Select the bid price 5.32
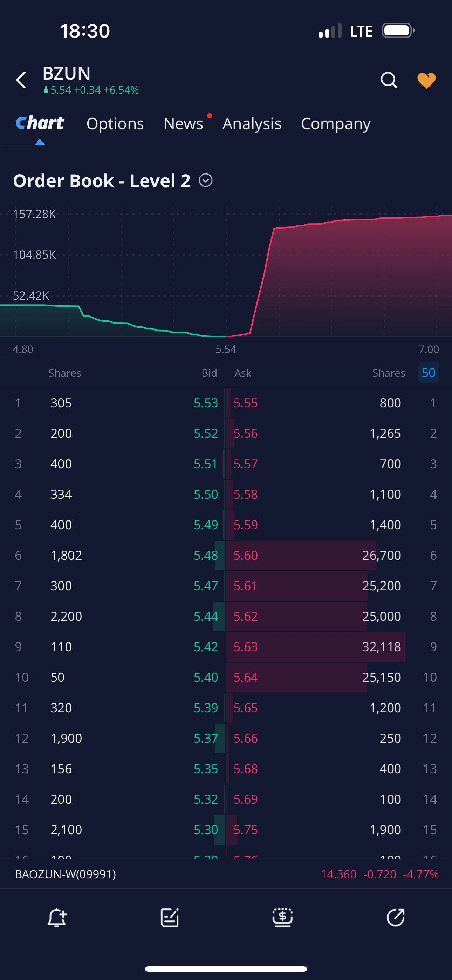This screenshot has width=452, height=980. [206, 799]
